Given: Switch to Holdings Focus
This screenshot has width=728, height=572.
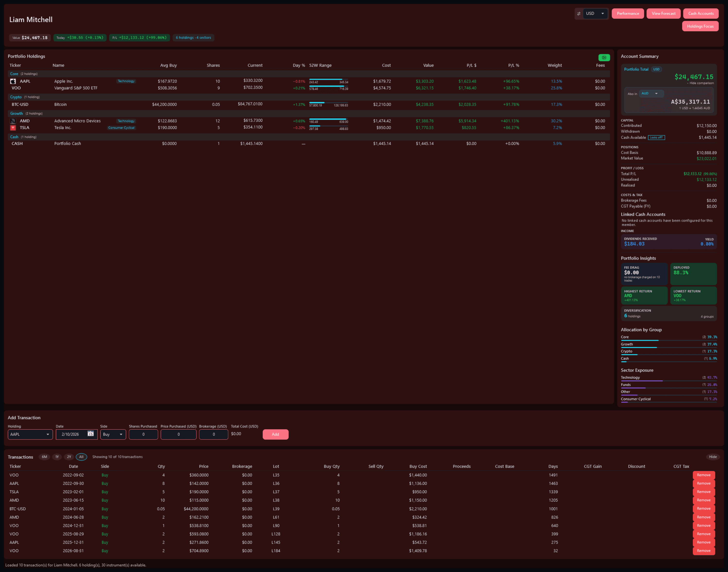Looking at the screenshot, I should point(700,26).
